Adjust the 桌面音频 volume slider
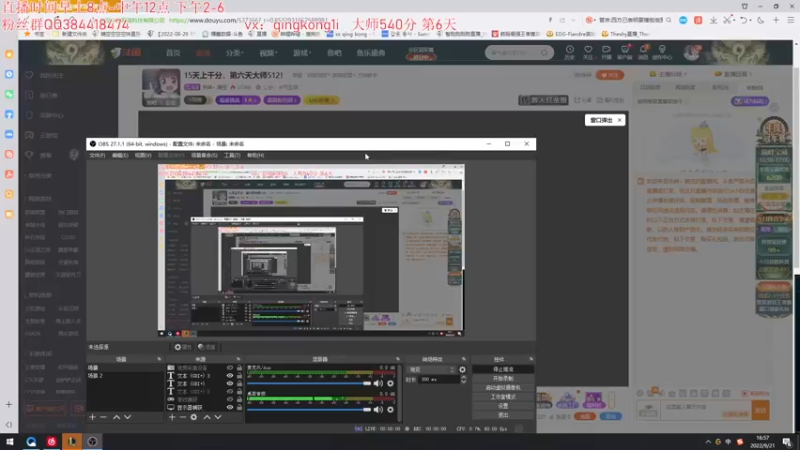The height and width of the screenshot is (450, 800). [x=309, y=409]
